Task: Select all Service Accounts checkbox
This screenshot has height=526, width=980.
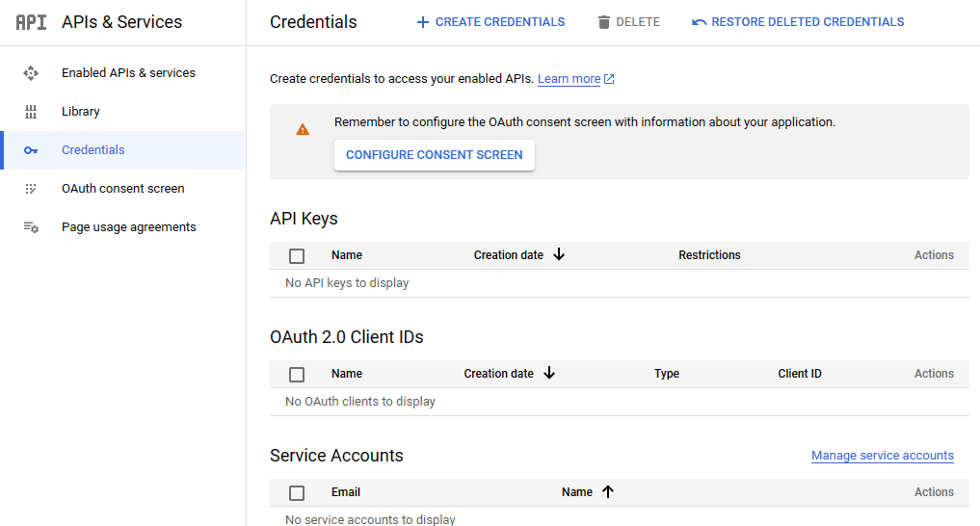Action: tap(297, 493)
